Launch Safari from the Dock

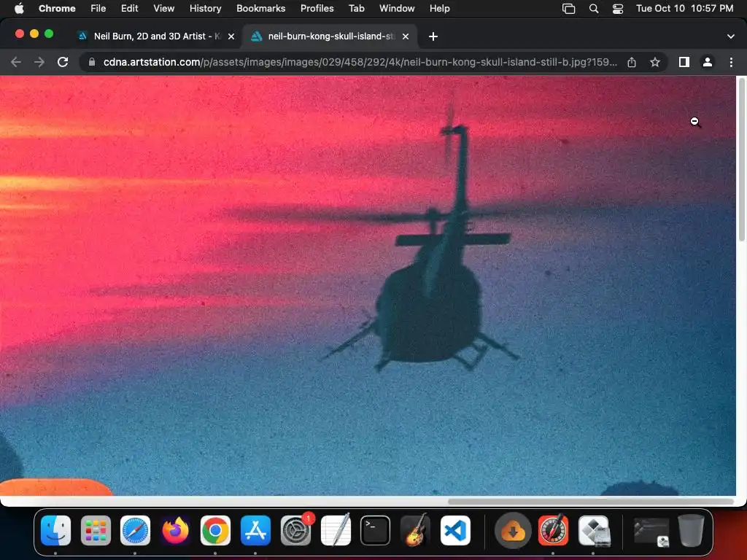pyautogui.click(x=135, y=531)
